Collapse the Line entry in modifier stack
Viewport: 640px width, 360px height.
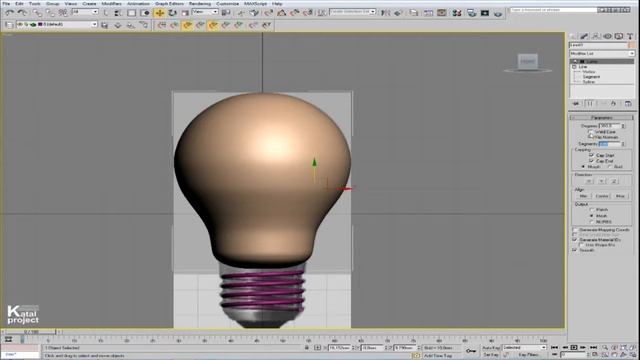point(574,67)
